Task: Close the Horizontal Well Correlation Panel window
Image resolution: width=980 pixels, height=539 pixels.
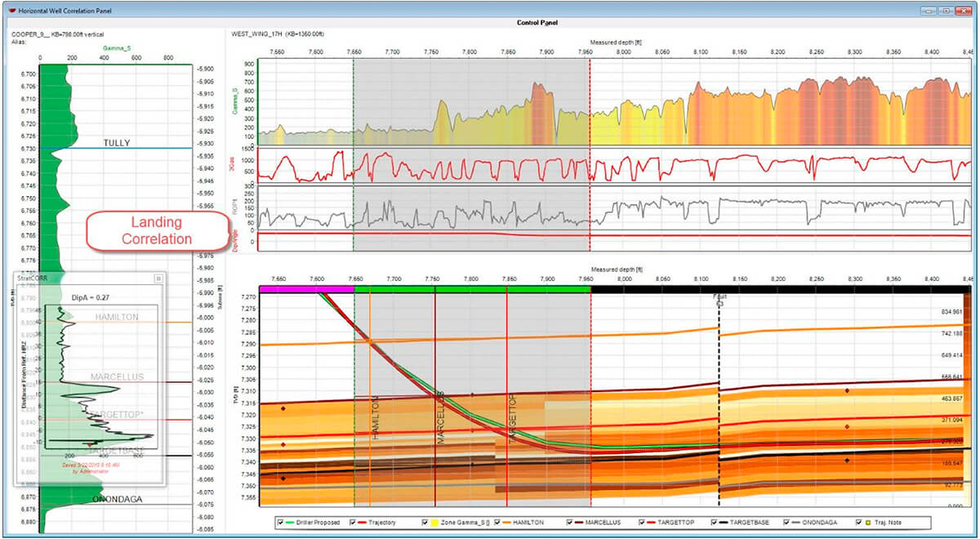Action: tap(963, 10)
